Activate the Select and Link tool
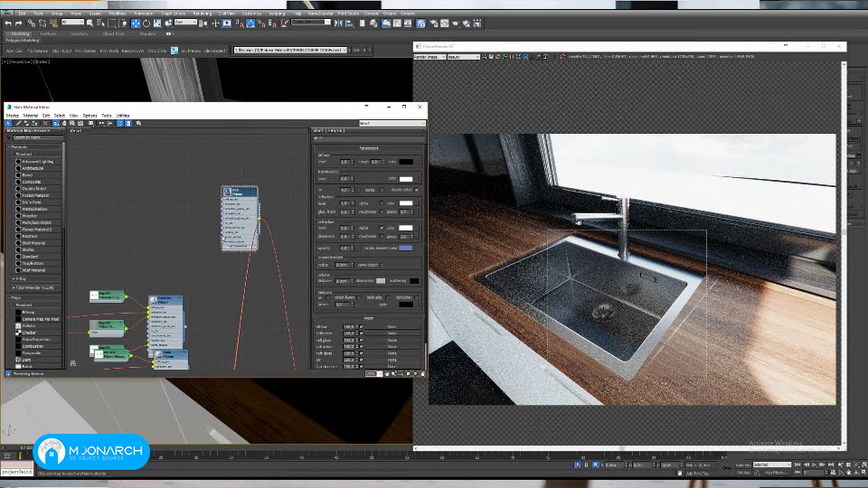This screenshot has width=868, height=488. pos(32,23)
